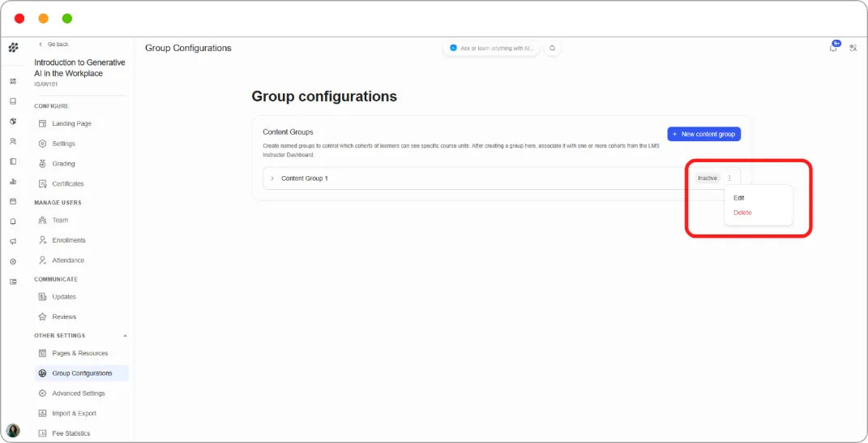This screenshot has height=443, width=868.
Task: Click the Certificates icon in sidebar
Action: coord(43,183)
